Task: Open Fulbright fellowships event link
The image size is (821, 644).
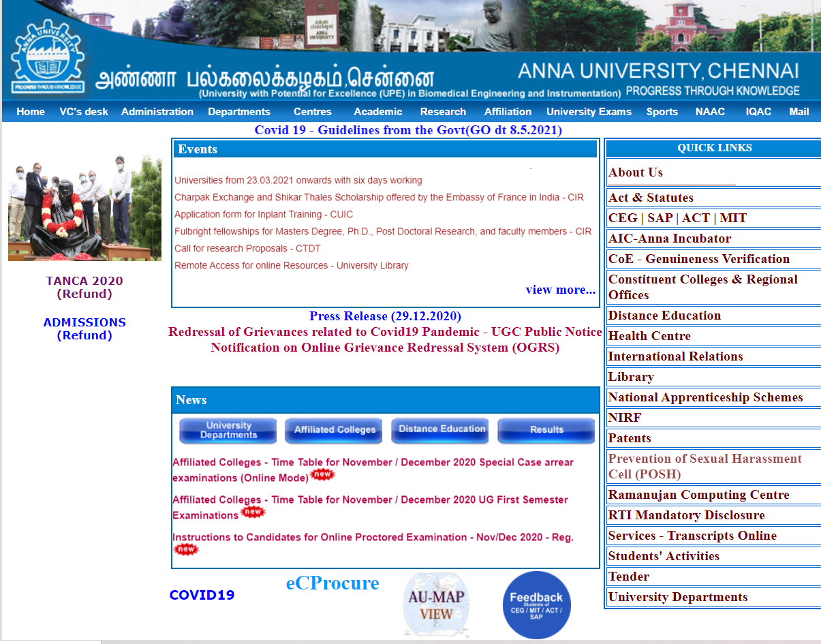Action: point(383,232)
